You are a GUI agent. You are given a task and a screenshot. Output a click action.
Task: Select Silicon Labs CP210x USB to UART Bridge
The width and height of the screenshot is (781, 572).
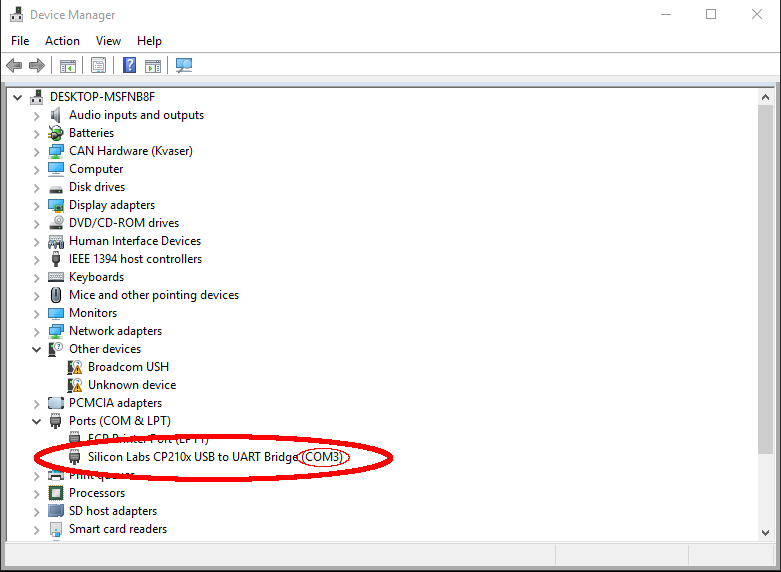(215, 457)
